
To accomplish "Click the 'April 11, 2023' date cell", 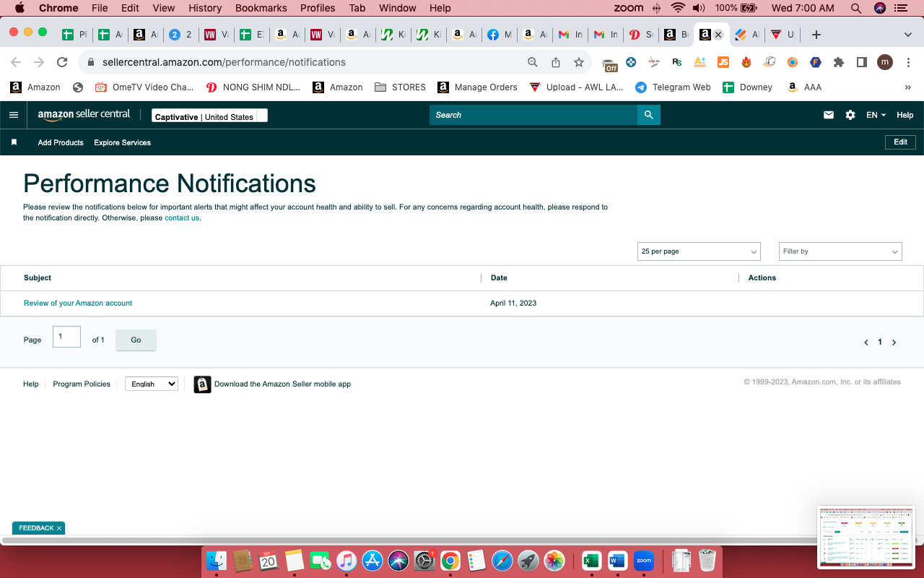I will (513, 303).
